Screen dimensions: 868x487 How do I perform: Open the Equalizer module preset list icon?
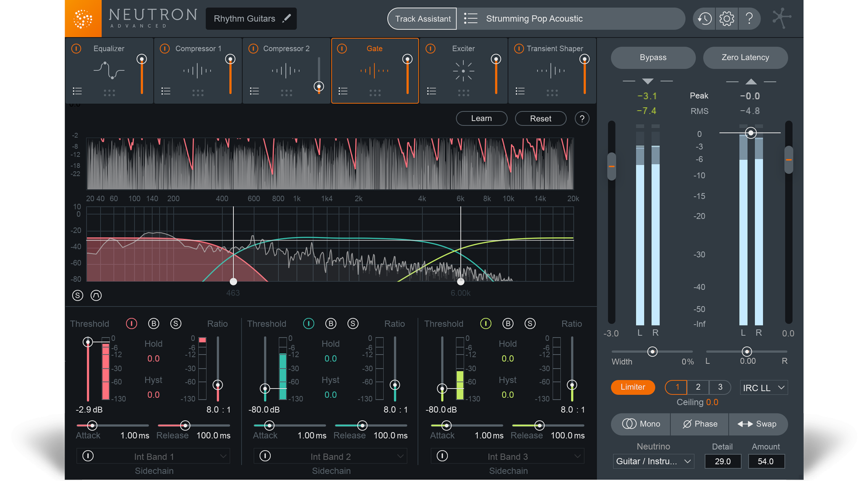coord(77,91)
